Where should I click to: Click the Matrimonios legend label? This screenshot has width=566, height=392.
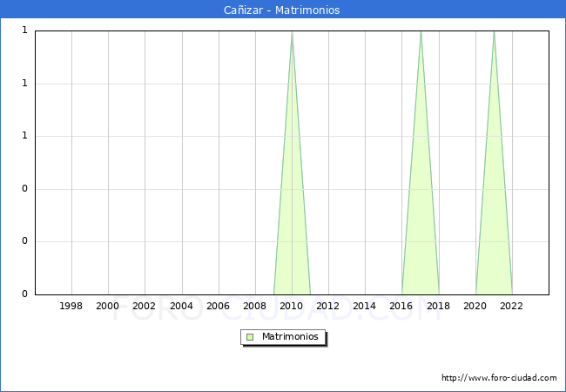290,337
